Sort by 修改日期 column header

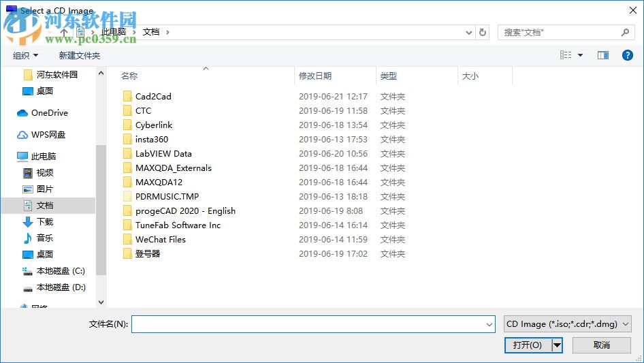pyautogui.click(x=315, y=76)
